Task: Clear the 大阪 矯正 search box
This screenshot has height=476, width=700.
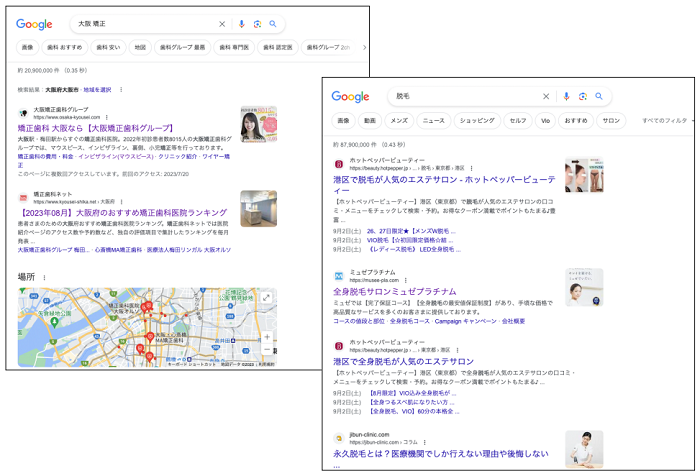Action: click(x=222, y=24)
